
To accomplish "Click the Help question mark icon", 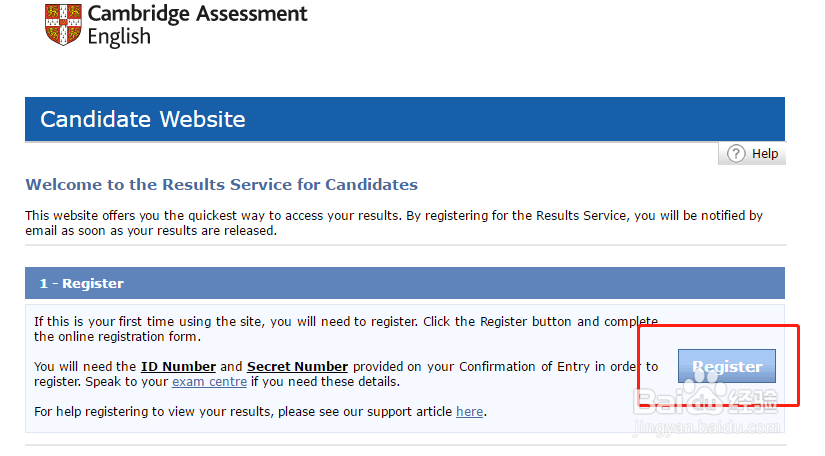I will pos(736,153).
